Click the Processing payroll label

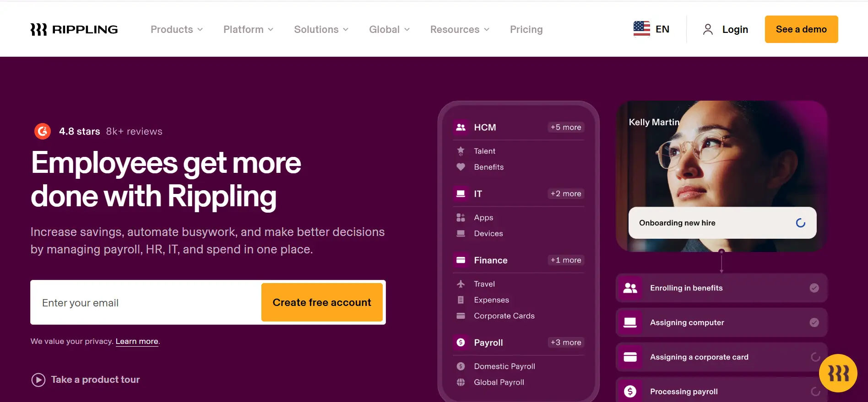pos(684,391)
